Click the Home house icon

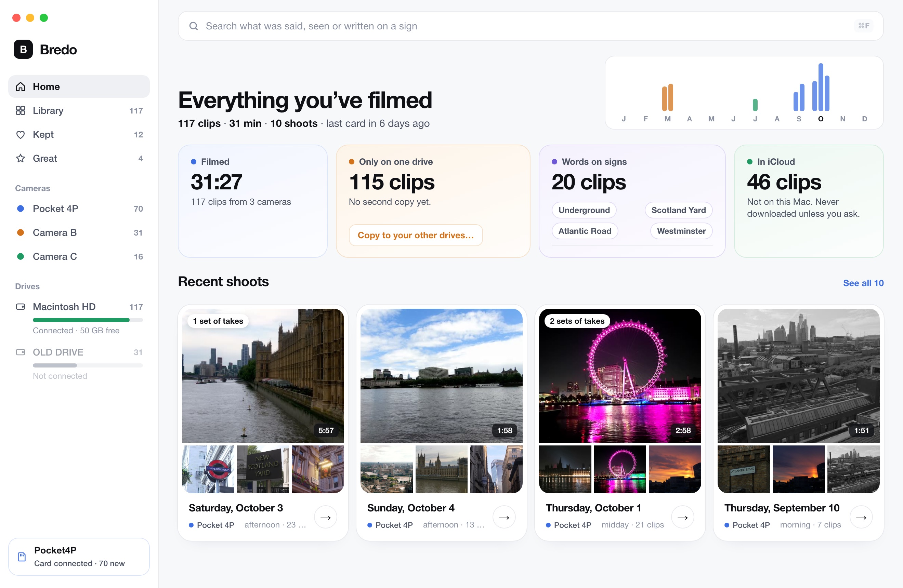coord(21,86)
